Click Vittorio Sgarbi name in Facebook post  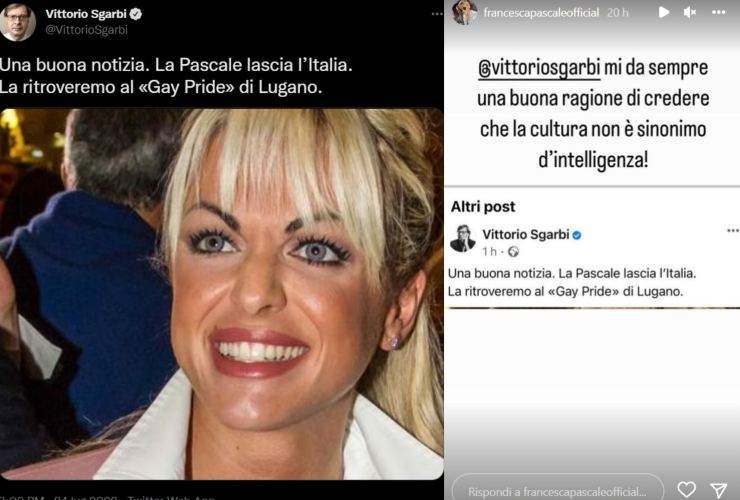point(525,234)
